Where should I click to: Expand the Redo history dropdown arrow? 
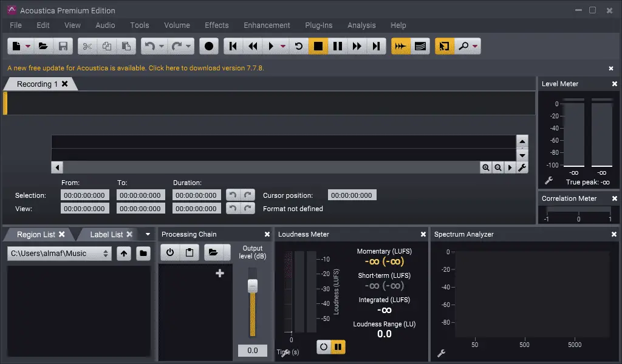188,46
